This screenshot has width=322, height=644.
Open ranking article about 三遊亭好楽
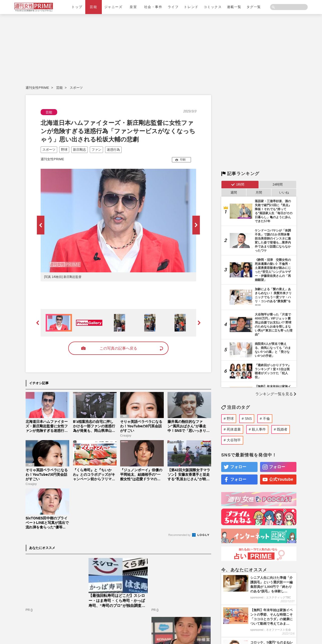(x=259, y=211)
